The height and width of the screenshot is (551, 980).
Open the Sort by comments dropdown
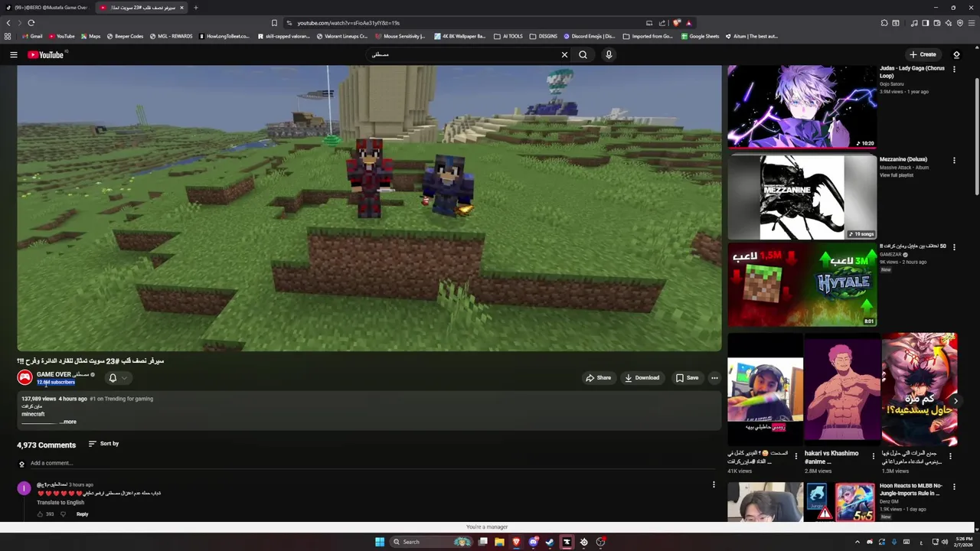[x=103, y=444]
